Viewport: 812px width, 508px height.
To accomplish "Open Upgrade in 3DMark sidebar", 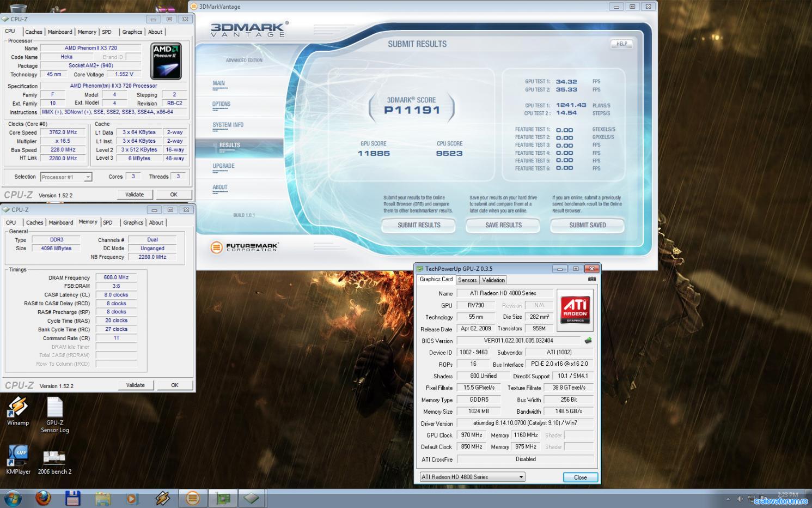I will tap(223, 166).
